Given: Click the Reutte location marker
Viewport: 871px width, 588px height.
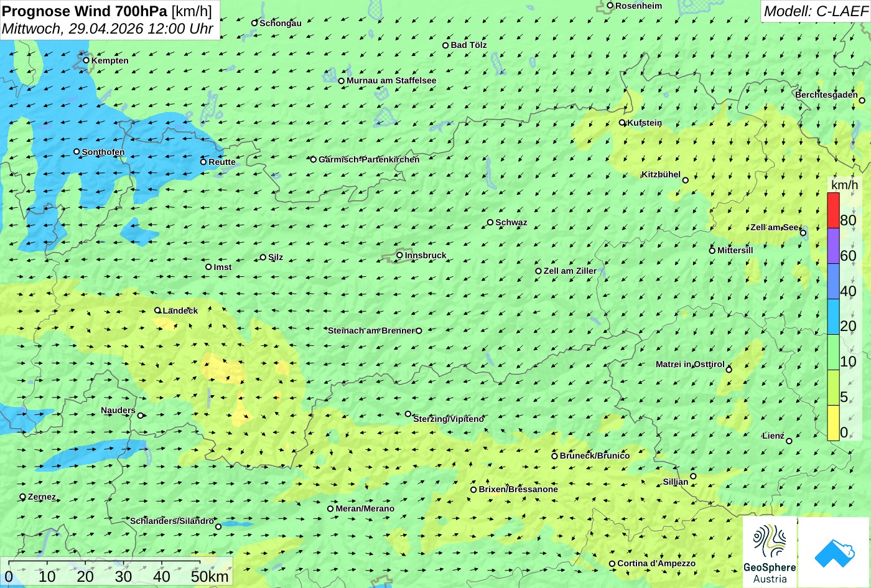Looking at the screenshot, I should tap(203, 162).
